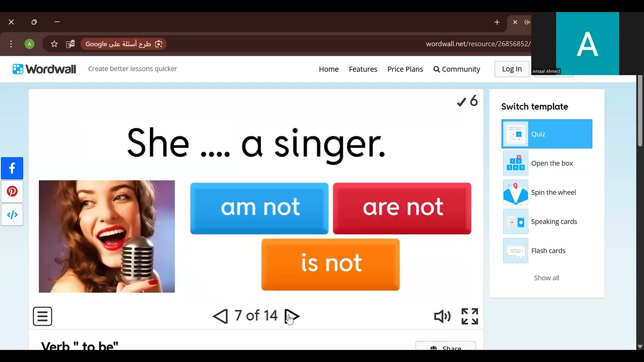
Task: Go to Price Plans
Action: (405, 69)
